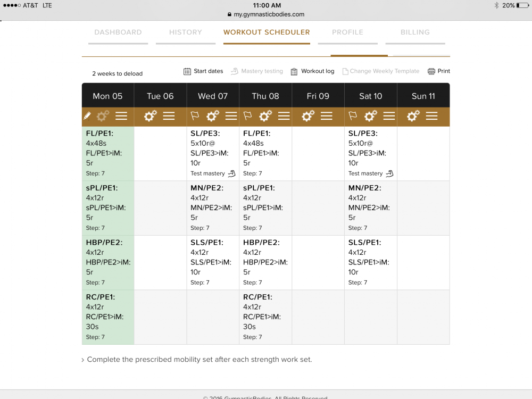Select the Workout Scheduler tab
Viewport: 532px width, 399px height.
pos(267,32)
